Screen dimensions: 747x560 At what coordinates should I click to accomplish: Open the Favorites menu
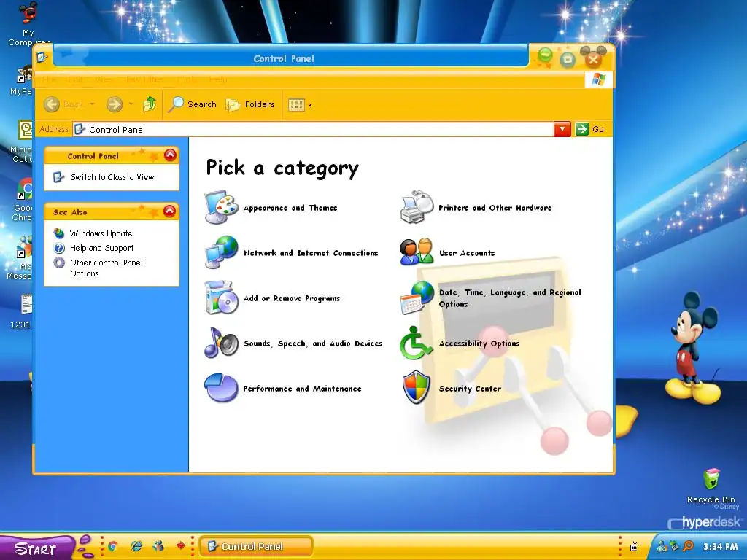pyautogui.click(x=145, y=79)
